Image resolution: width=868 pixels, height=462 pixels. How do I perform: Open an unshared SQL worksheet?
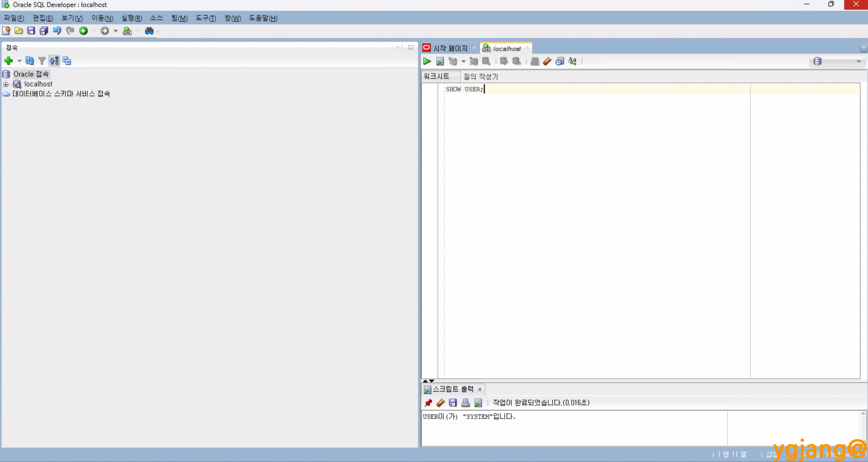[x=535, y=61]
